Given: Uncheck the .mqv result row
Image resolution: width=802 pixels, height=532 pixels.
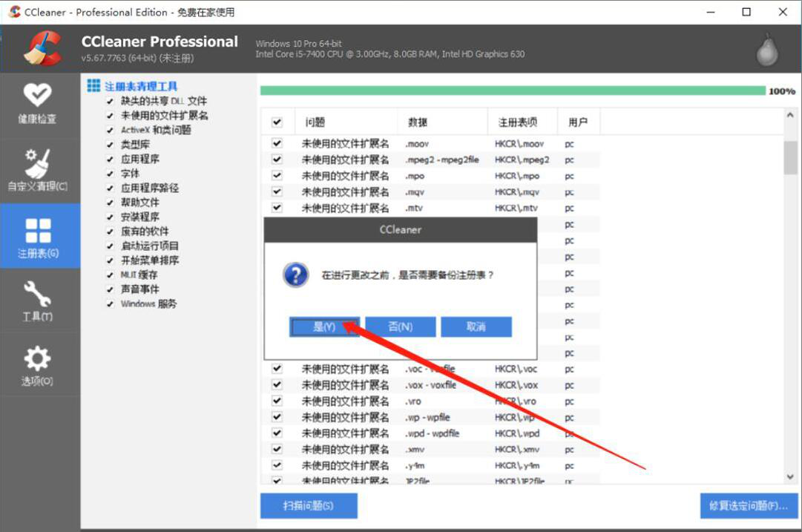Looking at the screenshot, I should pyautogui.click(x=277, y=191).
